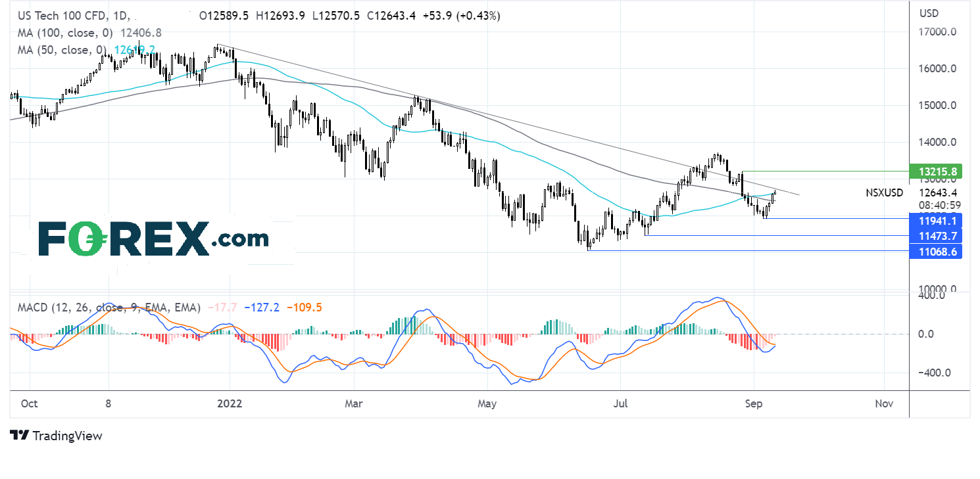Click the MACD value -127.2 in blue
The height and width of the screenshot is (479, 980).
pyautogui.click(x=261, y=308)
